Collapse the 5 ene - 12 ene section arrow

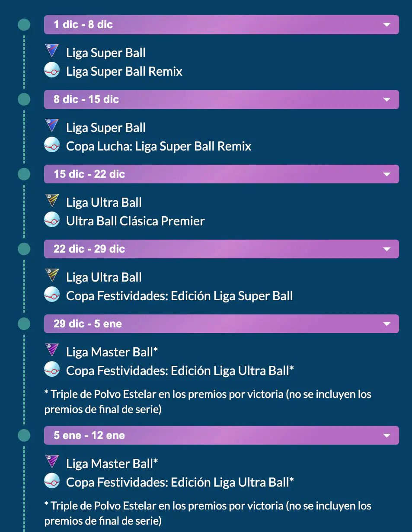[x=387, y=436]
